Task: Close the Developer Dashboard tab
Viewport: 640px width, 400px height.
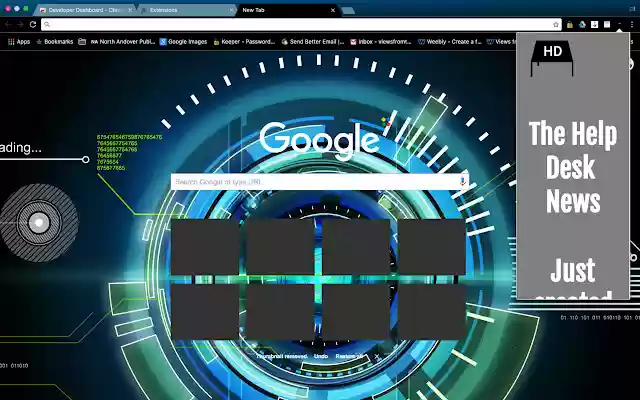Action: [x=130, y=10]
